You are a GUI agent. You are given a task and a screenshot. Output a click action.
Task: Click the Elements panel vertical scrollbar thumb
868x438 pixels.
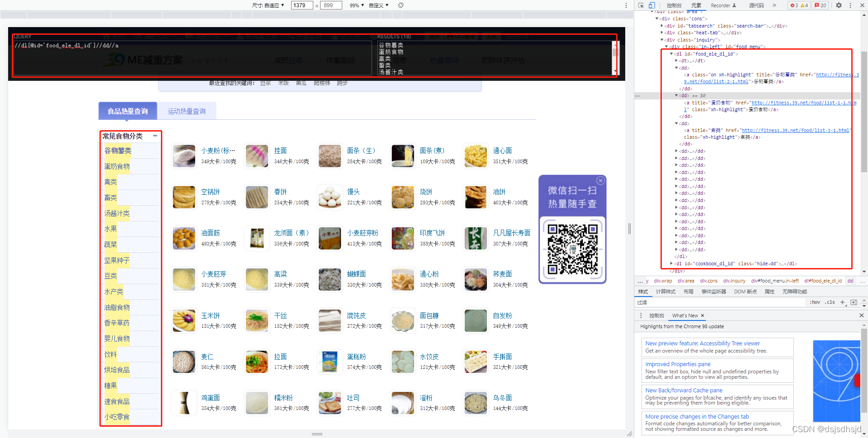[864, 112]
